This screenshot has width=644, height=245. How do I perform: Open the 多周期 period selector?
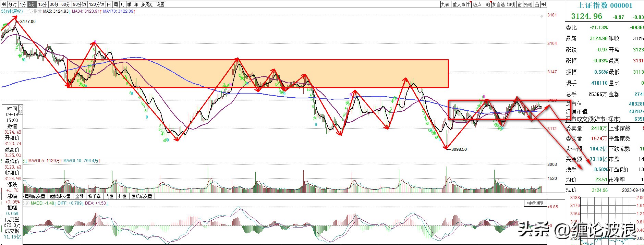coord(147,4)
